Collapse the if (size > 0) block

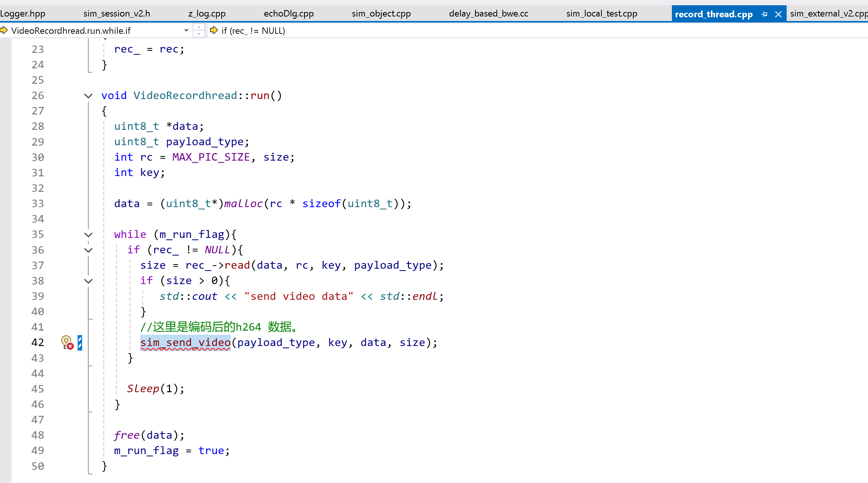pos(88,281)
